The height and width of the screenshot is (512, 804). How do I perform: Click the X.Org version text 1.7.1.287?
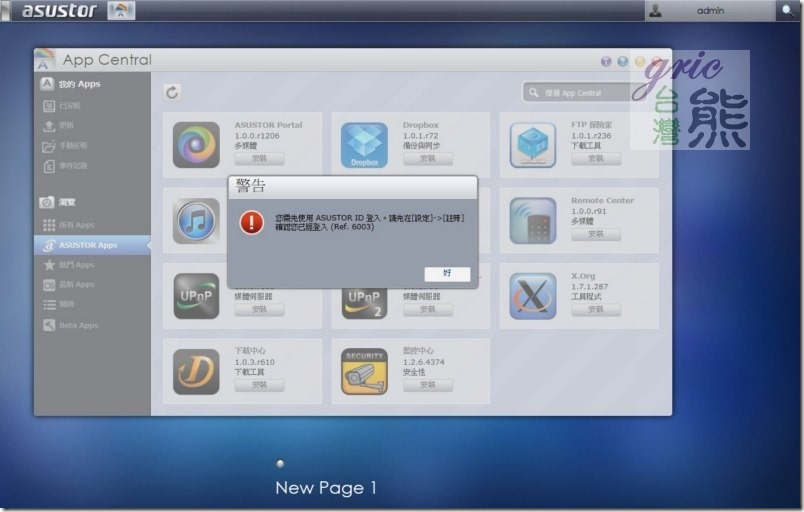590,286
